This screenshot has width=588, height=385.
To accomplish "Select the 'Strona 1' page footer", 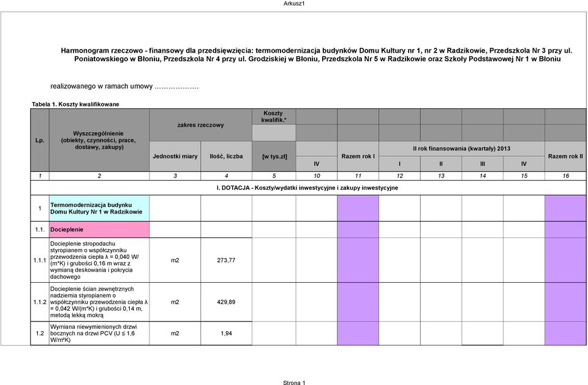I will pos(294,383).
